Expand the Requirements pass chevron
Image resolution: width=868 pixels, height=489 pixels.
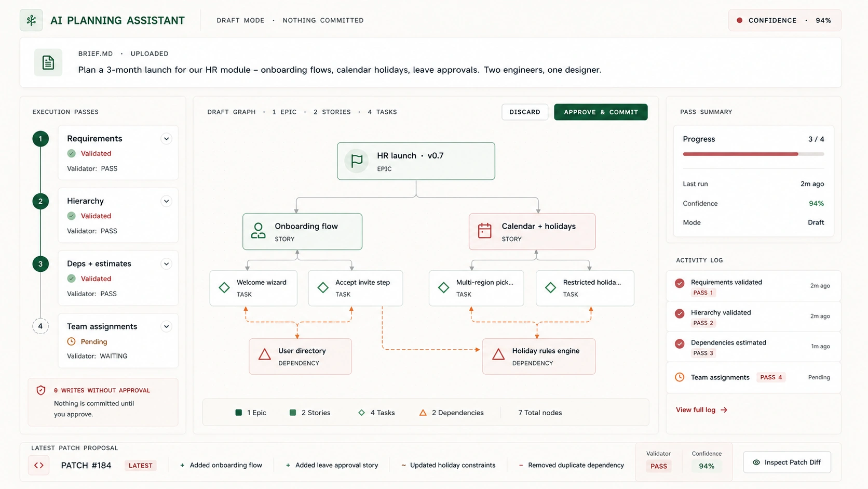point(166,139)
